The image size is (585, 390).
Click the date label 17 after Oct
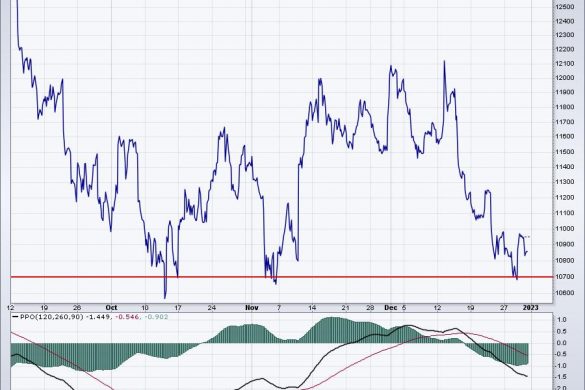178,308
